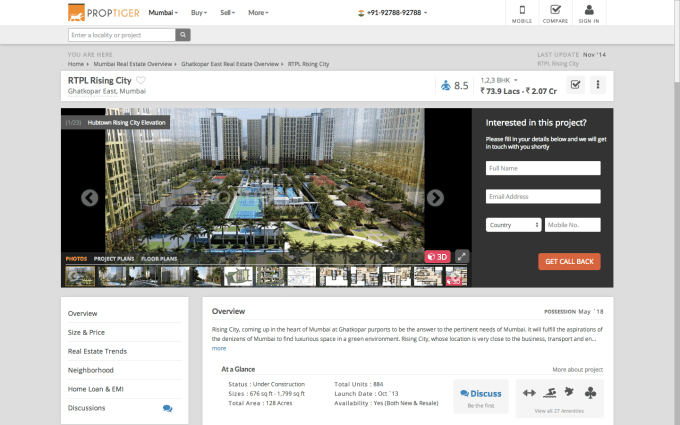Screen dimensions: 680x425
Task: Expand gallery to fullscreen
Action: (x=462, y=256)
